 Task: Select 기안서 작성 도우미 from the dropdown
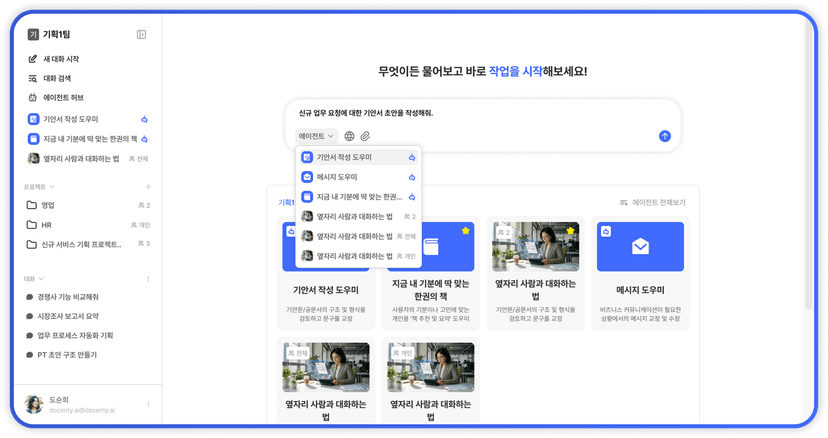(x=359, y=157)
